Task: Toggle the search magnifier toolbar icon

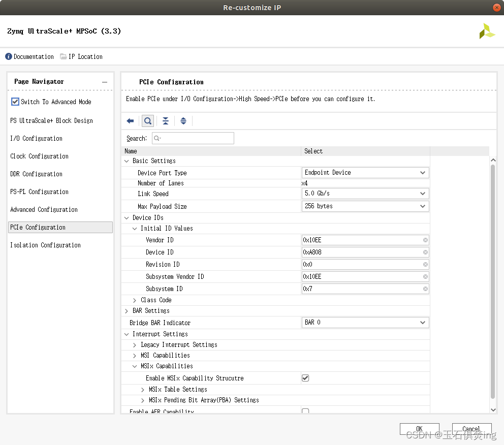Action: tap(148, 121)
